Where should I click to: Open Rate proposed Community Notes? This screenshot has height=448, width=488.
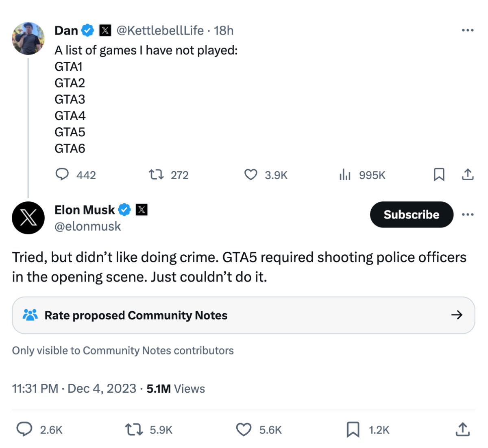[137, 315]
